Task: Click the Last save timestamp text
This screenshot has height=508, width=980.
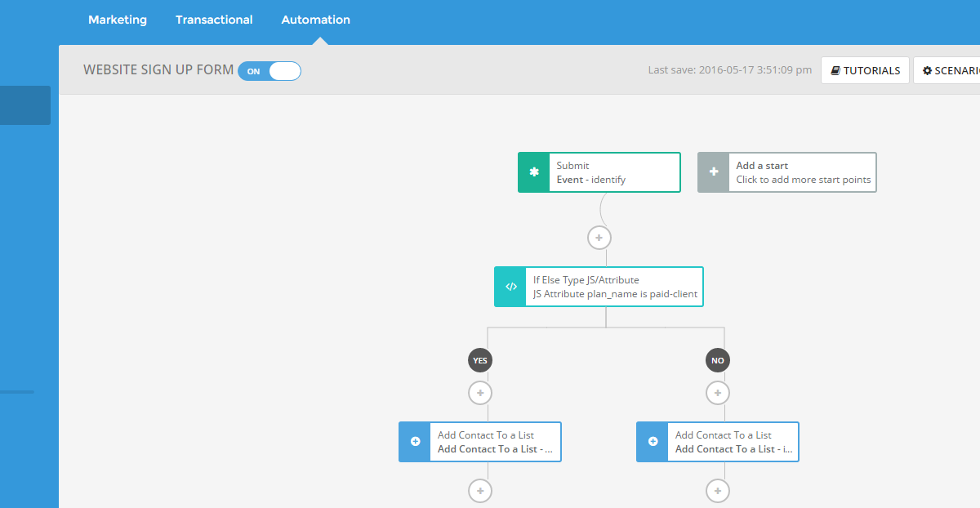Action: pyautogui.click(x=730, y=70)
